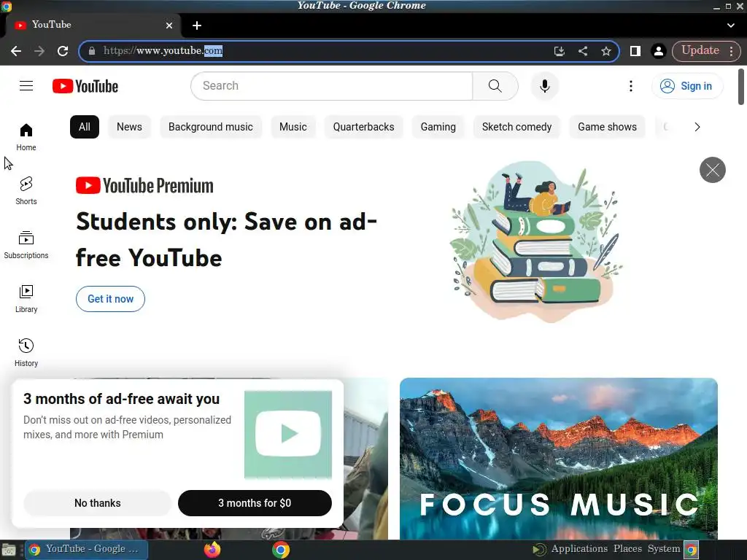Toggle Chrome side panel
Screen dimensions: 747x560
point(635,51)
